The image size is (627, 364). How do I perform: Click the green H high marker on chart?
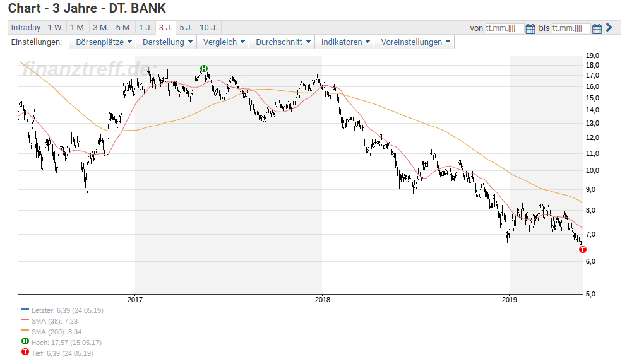click(x=204, y=69)
